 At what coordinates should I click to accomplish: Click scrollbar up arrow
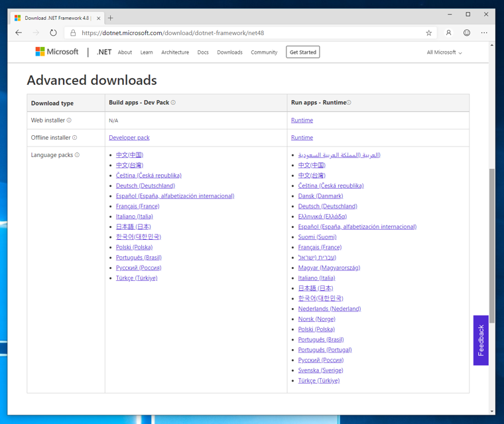492,45
